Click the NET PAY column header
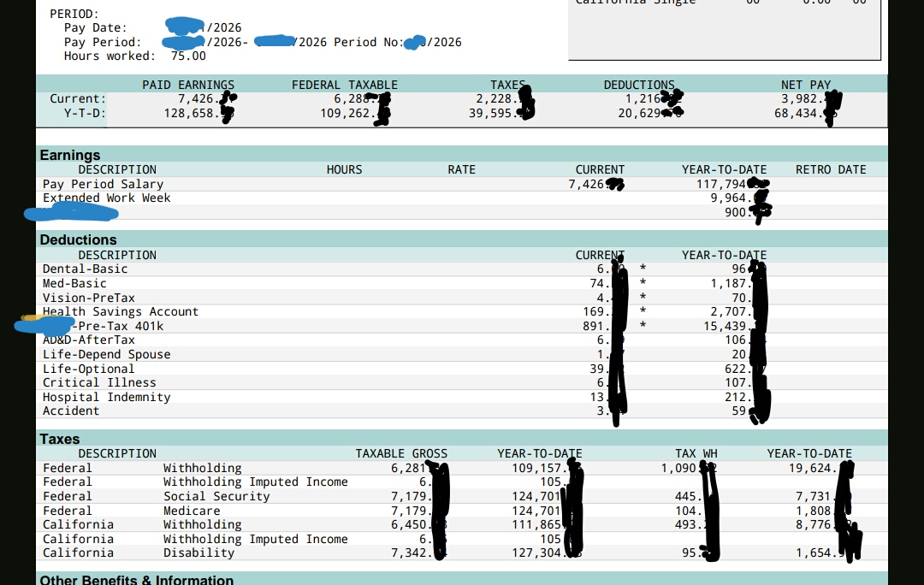This screenshot has width=924, height=585. pos(806,85)
